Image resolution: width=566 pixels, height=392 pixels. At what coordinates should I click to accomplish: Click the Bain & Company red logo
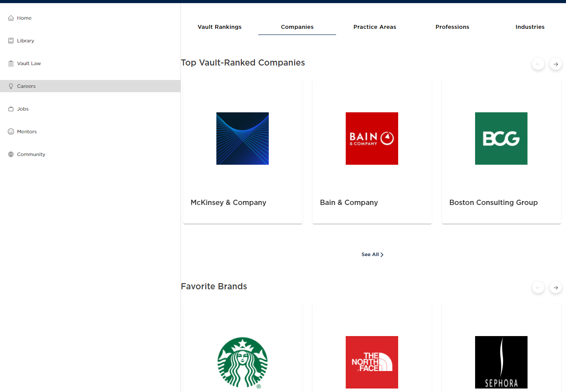(x=372, y=139)
